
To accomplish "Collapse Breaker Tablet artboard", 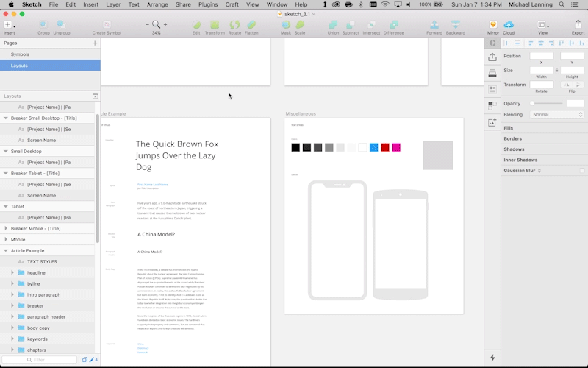I will pyautogui.click(x=6, y=173).
